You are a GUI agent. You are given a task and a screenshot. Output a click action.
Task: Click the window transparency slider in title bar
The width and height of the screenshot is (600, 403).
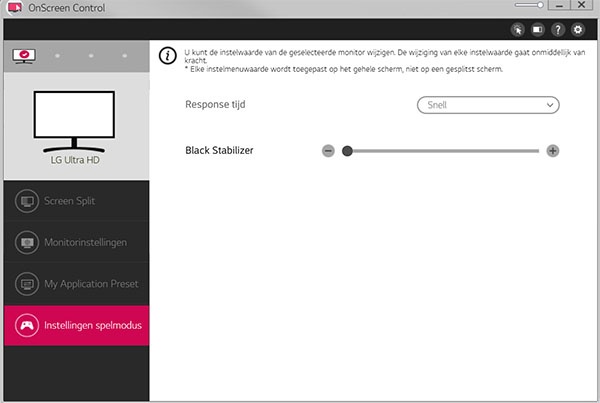pyautogui.click(x=529, y=5)
